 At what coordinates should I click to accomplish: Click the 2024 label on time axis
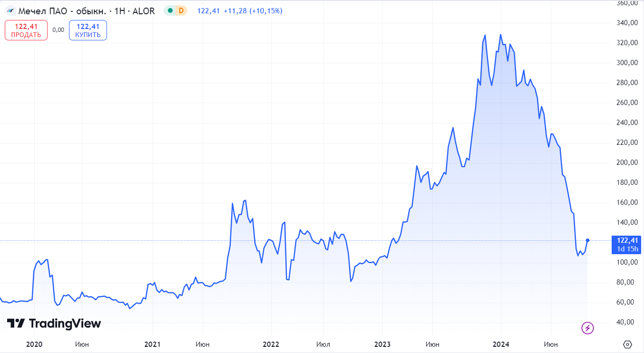tap(501, 344)
